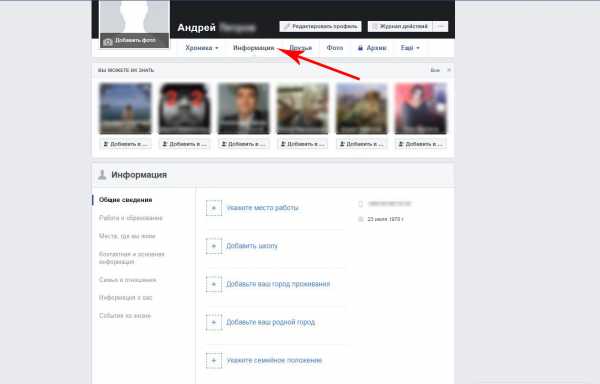Click the plus icon for hometown
Image resolution: width=600 pixels, height=384 pixels.
(214, 322)
